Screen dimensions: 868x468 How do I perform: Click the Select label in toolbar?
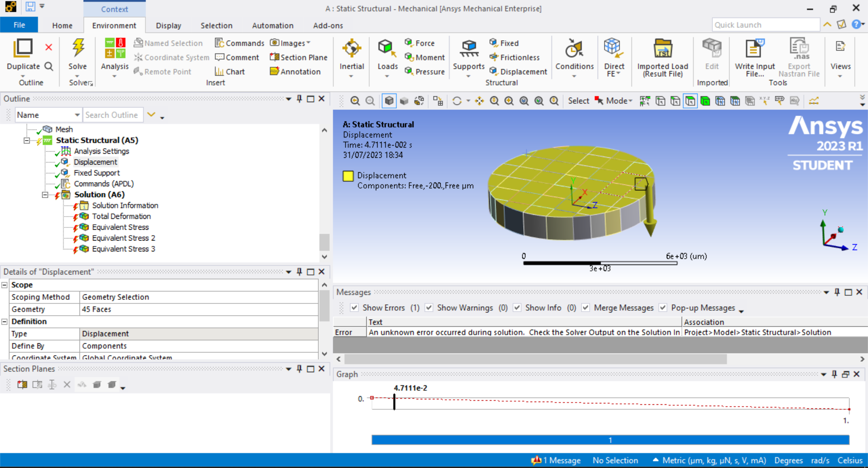click(578, 101)
